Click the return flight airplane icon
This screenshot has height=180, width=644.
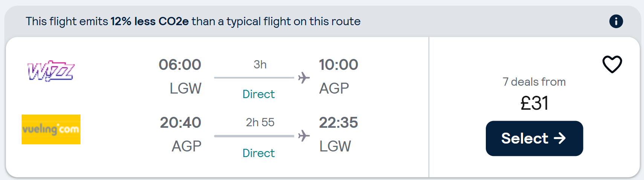(x=304, y=136)
